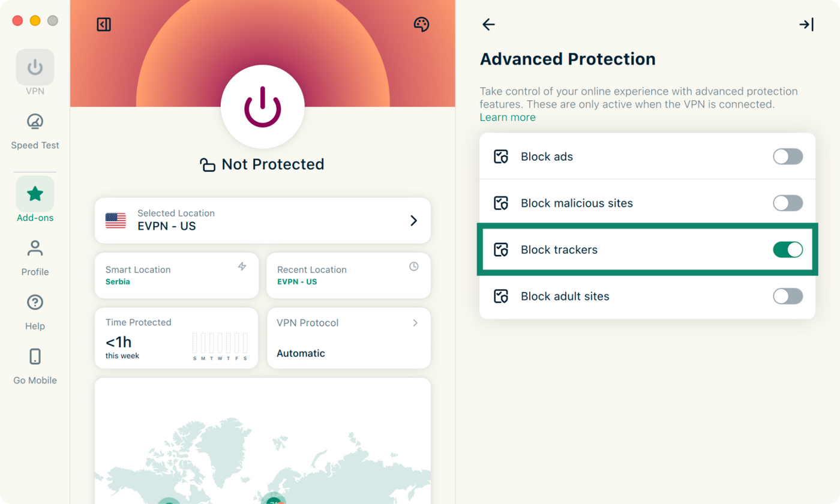Click the weekly usage bar chart
This screenshot has height=504, width=840.
click(x=220, y=346)
